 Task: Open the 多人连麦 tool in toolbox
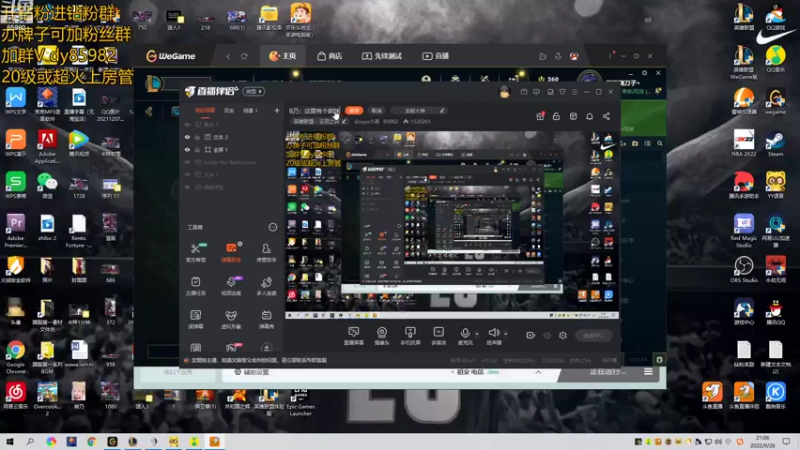pos(266,286)
